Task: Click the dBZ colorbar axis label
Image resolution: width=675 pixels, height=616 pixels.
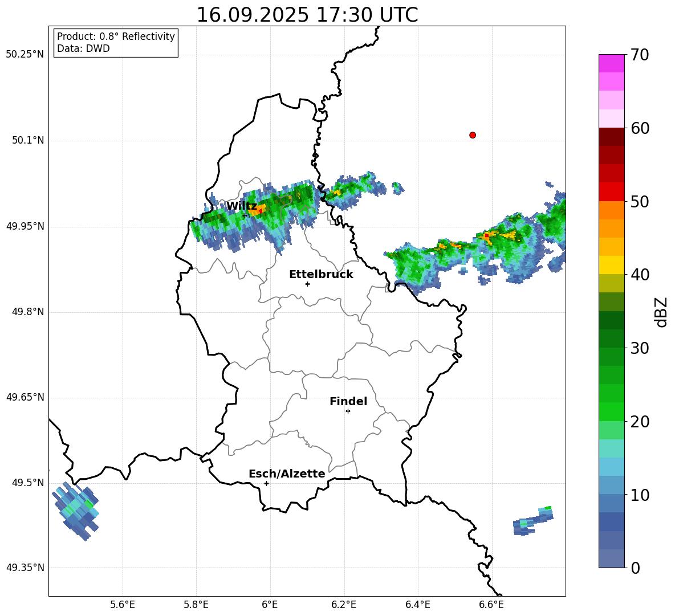Action: pos(661,312)
